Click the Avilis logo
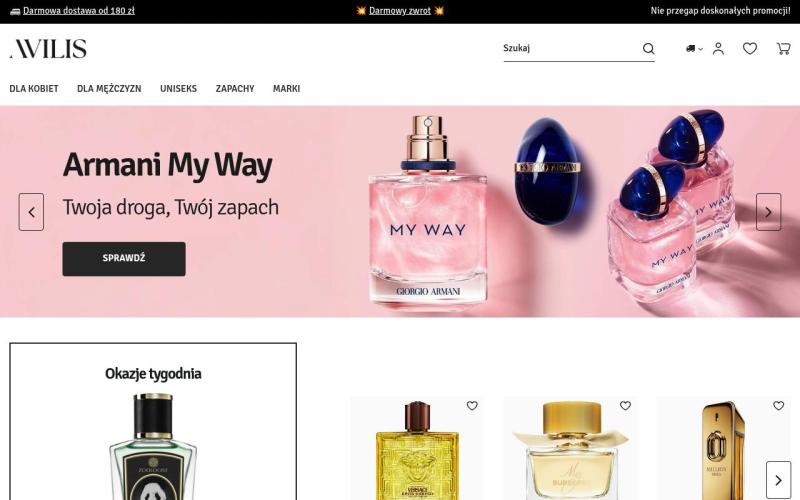The height and width of the screenshot is (500, 800). 48,48
